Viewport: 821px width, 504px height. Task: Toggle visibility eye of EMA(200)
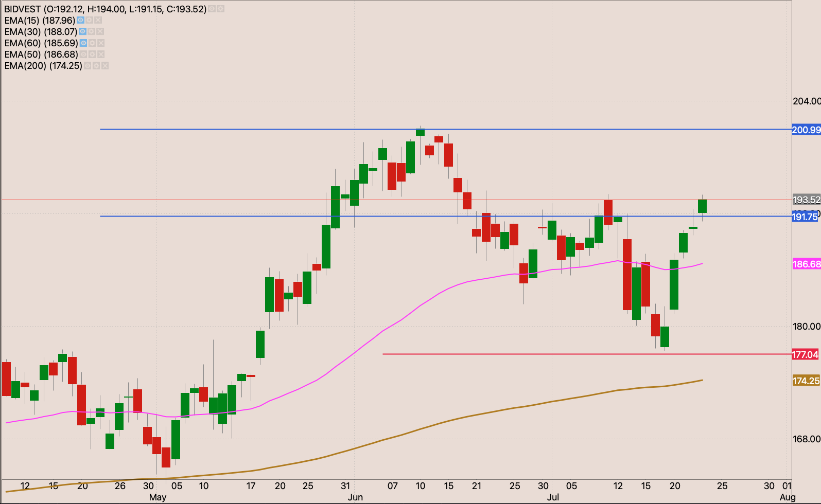[x=88, y=66]
